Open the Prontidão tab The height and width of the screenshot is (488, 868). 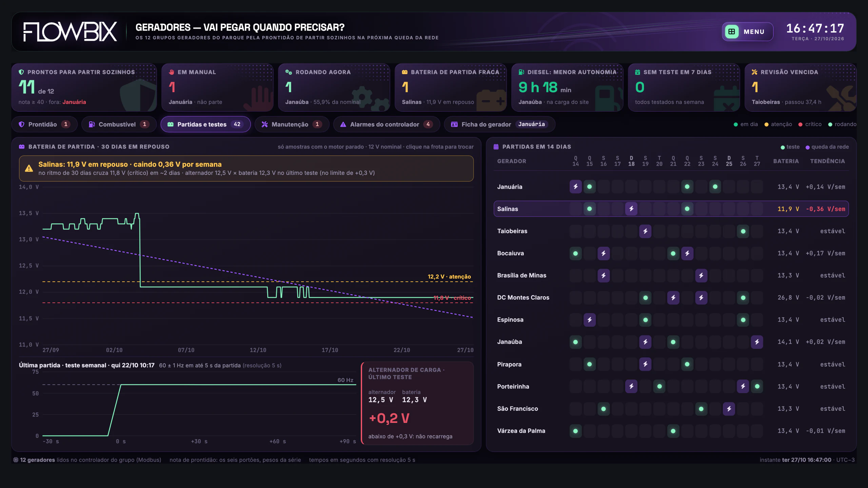coord(44,124)
